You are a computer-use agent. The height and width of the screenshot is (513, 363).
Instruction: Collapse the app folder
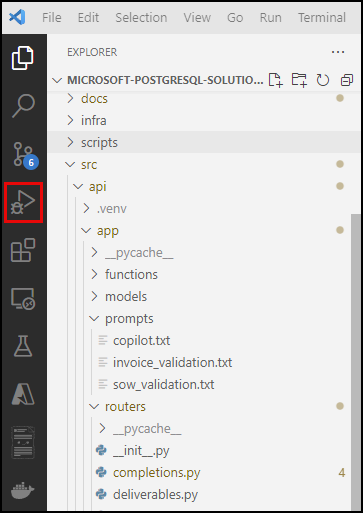click(199, 230)
